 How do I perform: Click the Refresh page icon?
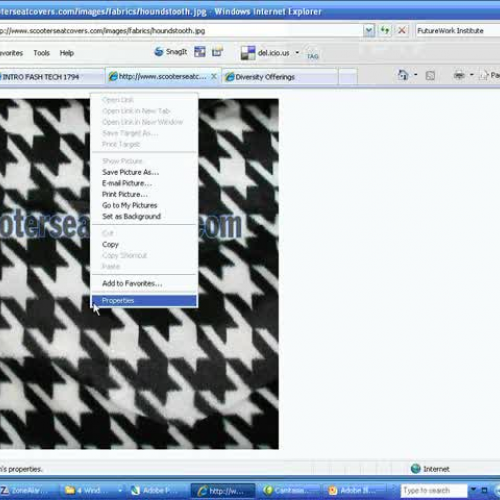pyautogui.click(x=385, y=30)
